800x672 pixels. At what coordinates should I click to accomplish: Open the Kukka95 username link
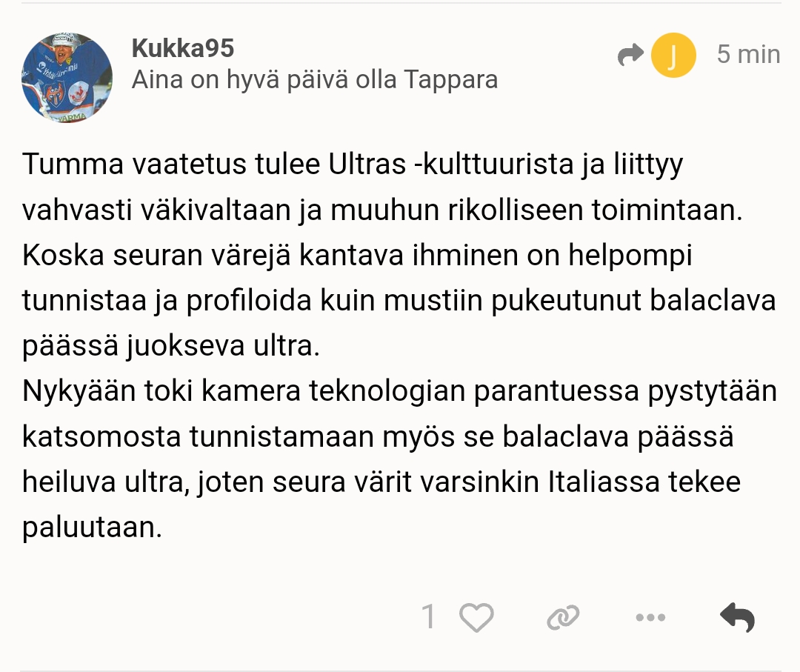click(x=182, y=48)
